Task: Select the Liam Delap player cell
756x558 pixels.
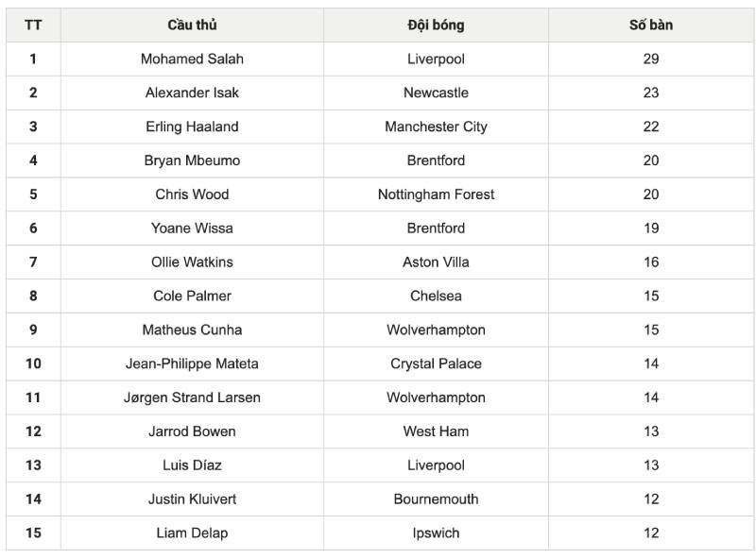Action: tap(192, 533)
